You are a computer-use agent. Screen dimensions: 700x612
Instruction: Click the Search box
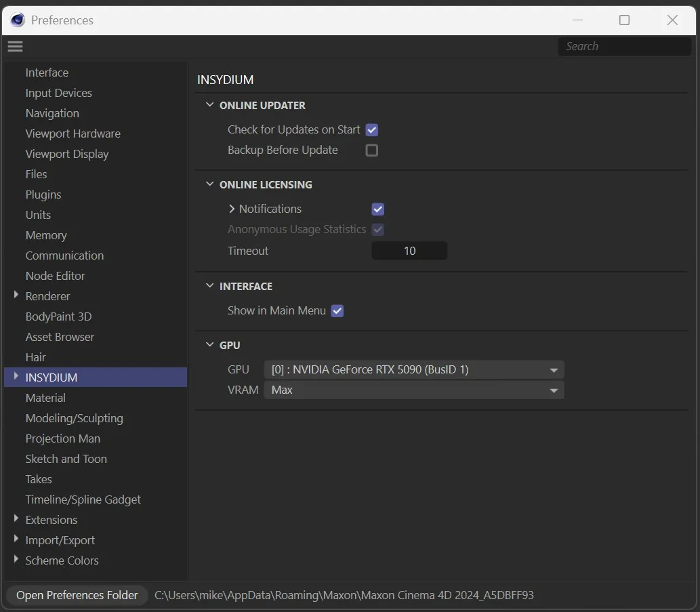click(x=623, y=46)
